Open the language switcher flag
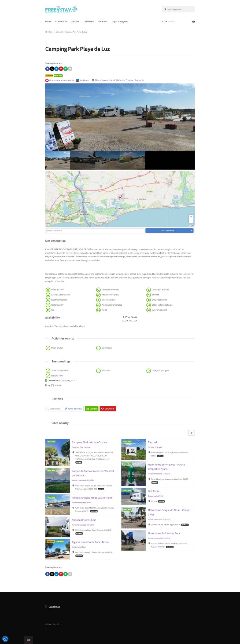The width and height of the screenshot is (240, 644). coord(29,640)
